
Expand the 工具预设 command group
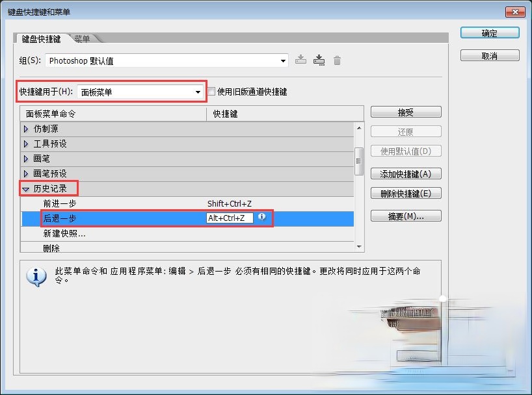click(x=27, y=144)
